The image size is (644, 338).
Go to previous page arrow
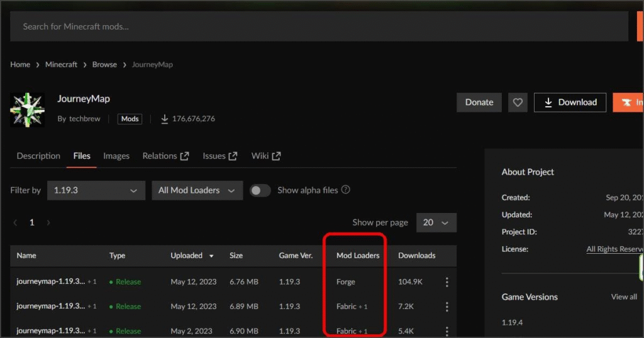(x=15, y=222)
